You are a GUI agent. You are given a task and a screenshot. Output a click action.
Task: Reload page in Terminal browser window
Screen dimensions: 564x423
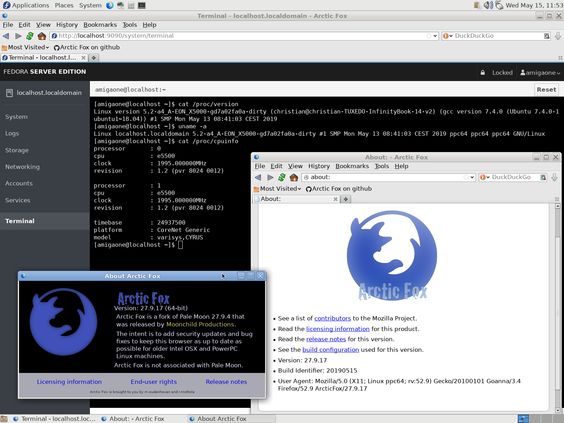30,36
